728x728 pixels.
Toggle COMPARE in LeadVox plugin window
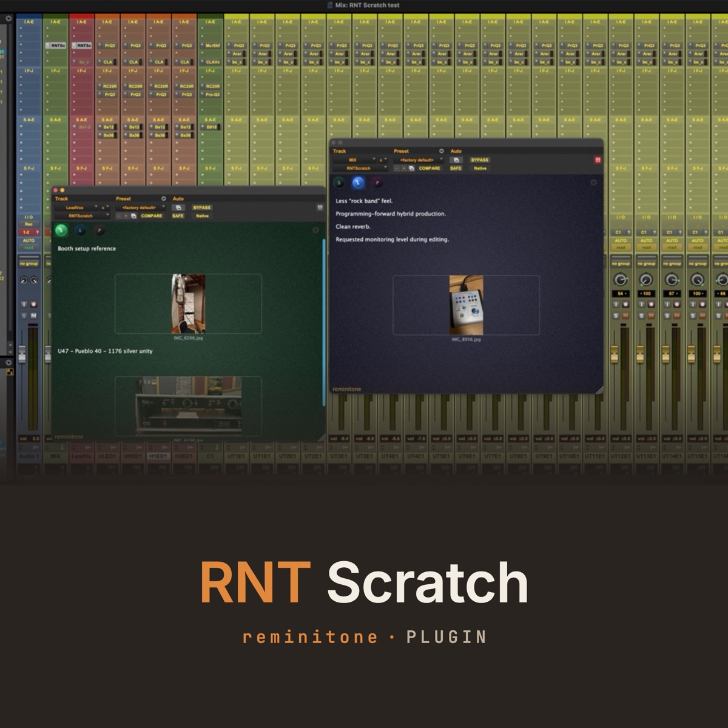tap(152, 216)
